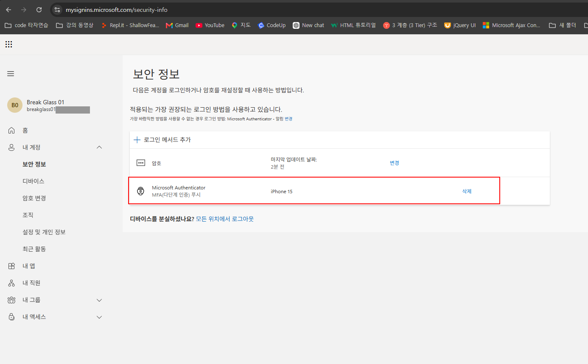Open the code 타자연습 bookmark folder

[x=26, y=25]
